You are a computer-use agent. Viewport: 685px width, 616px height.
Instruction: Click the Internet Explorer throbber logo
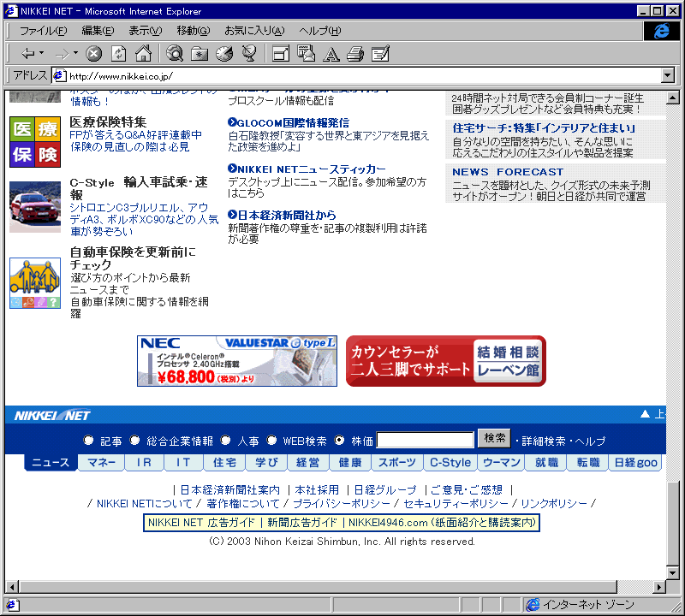click(661, 31)
